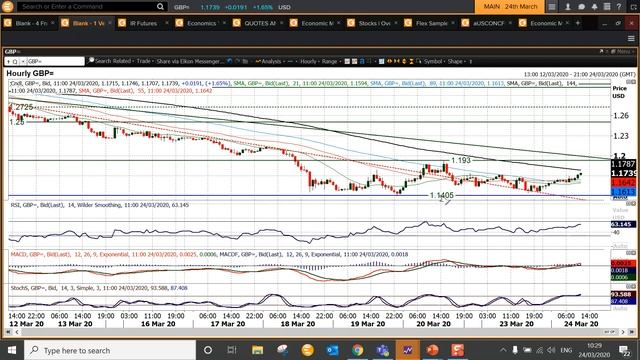
Task: Open the line style dropdown beside Analysis
Action: pyautogui.click(x=291, y=61)
